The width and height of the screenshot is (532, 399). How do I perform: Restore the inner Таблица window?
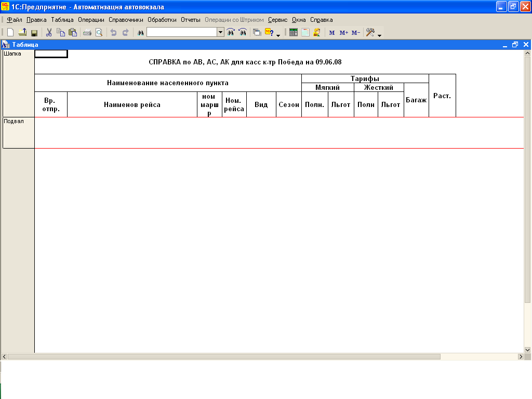(x=515, y=45)
